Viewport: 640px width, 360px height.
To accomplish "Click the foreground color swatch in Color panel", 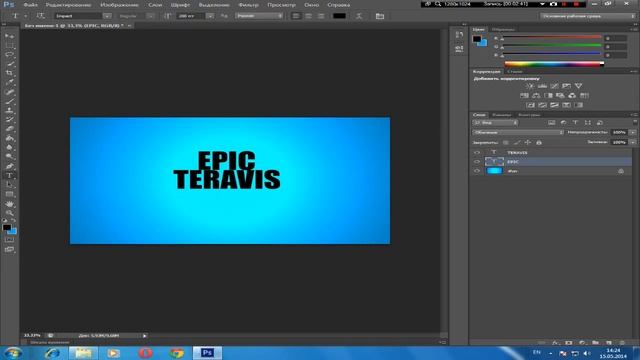I will point(477,39).
